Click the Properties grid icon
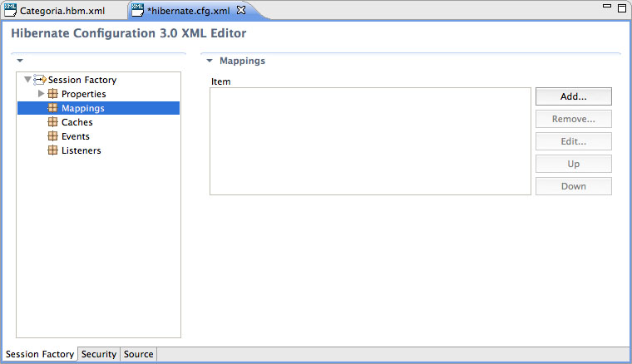The height and width of the screenshot is (364, 632). [x=52, y=94]
